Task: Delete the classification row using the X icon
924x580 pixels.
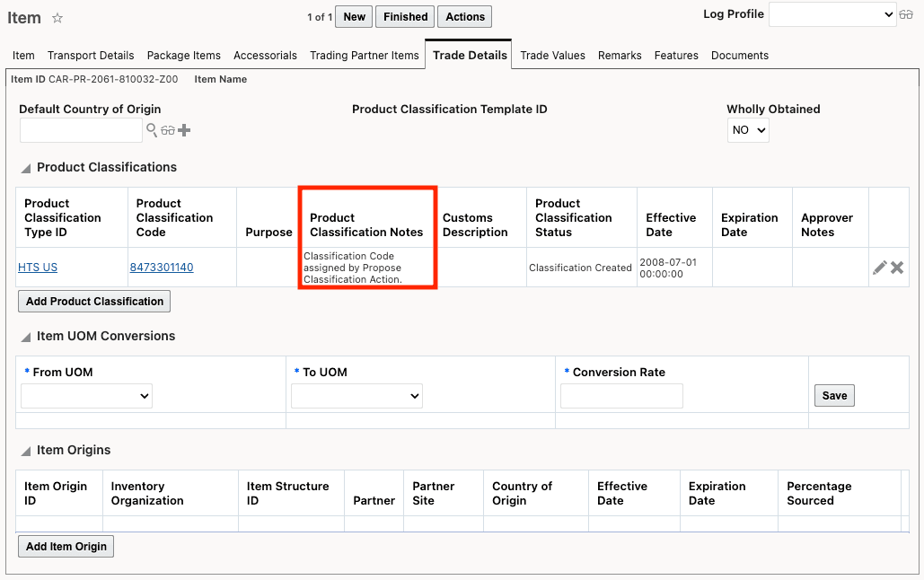Action: pos(895,267)
